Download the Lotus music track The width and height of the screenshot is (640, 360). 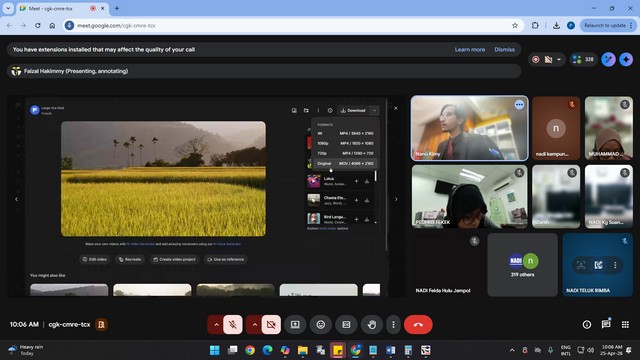point(367,181)
